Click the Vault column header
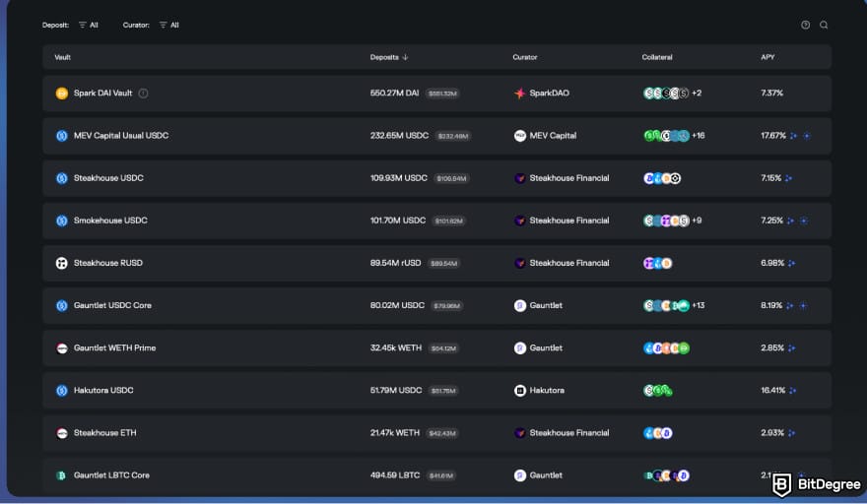867x504 pixels. (x=62, y=57)
